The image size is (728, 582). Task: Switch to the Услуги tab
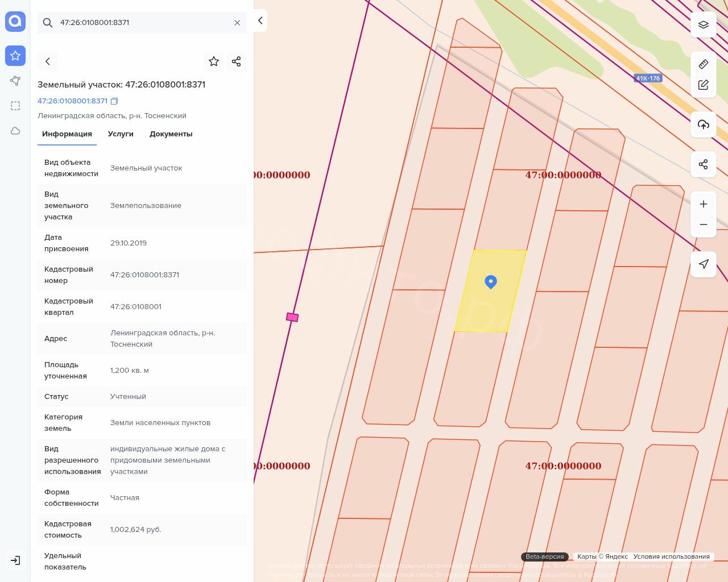121,134
